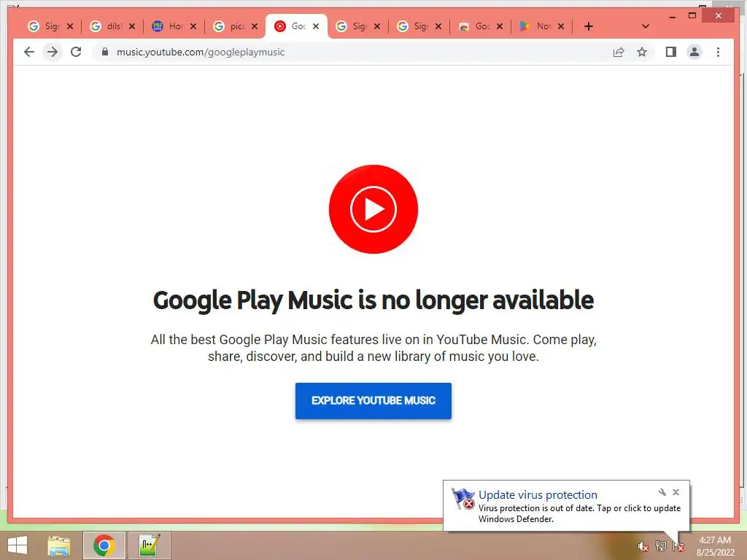
Task: Close the first 'Sig' tab
Action: [70, 26]
